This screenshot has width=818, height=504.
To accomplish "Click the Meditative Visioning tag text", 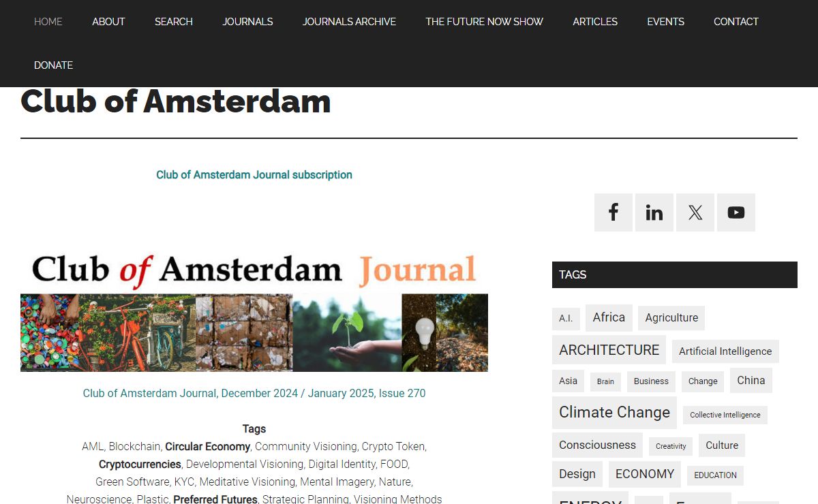I will [x=247, y=482].
